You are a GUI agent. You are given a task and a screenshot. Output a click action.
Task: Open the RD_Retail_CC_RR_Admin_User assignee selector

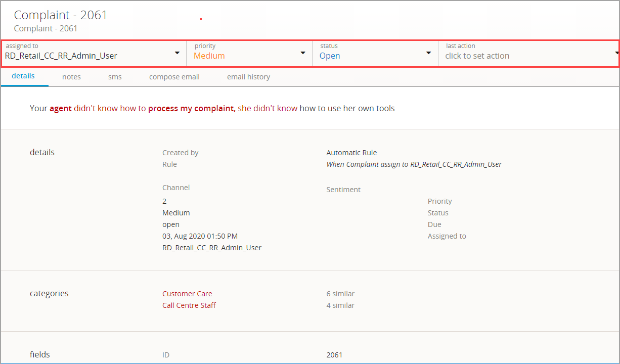(61, 56)
